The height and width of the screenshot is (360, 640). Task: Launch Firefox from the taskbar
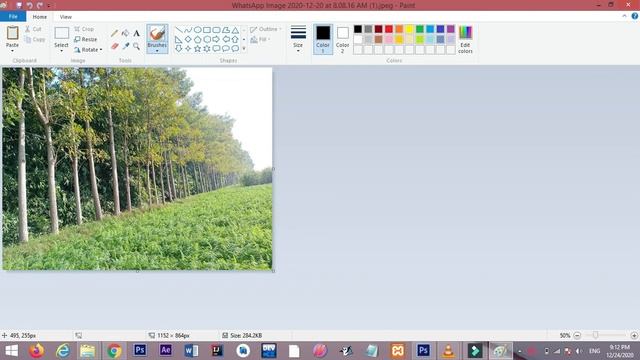point(37,351)
